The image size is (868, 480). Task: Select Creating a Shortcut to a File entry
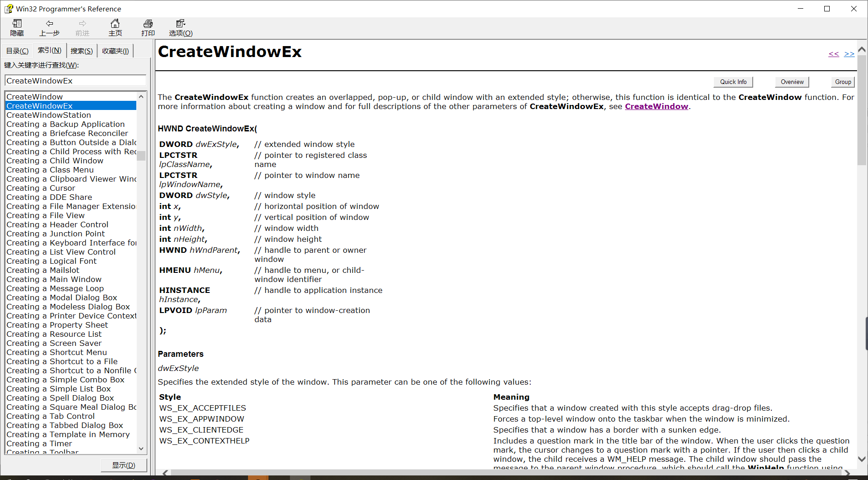point(62,361)
